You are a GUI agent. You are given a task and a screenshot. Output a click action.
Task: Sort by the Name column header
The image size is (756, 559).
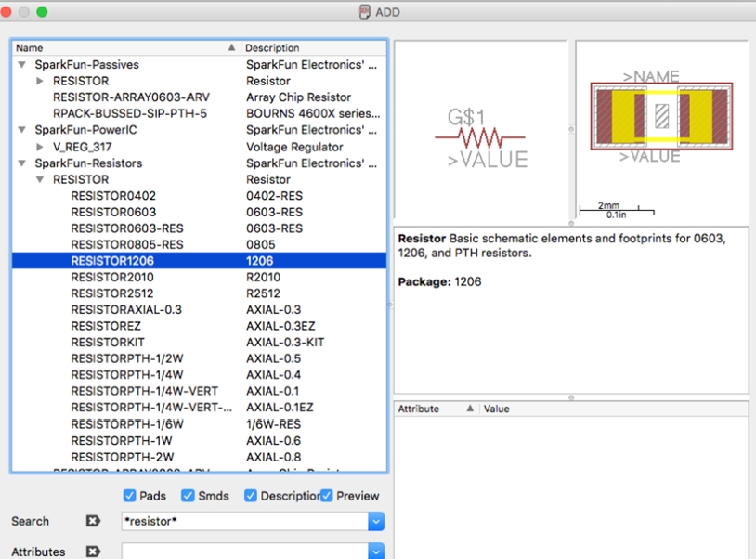tap(126, 47)
